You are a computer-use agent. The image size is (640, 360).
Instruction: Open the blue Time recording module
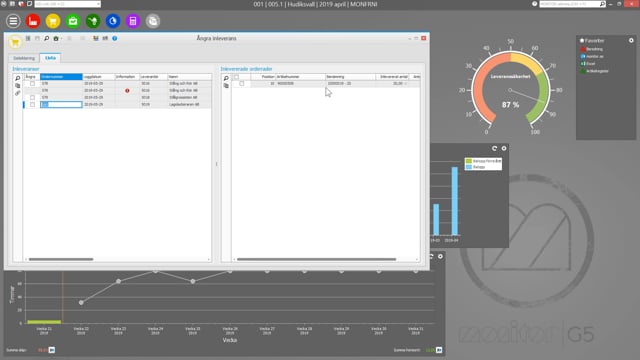click(113, 21)
